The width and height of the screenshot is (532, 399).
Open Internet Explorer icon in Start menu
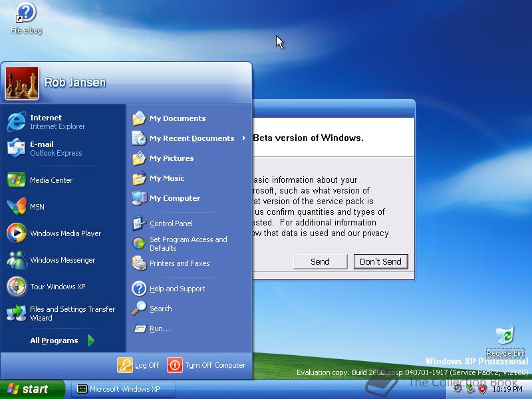click(x=16, y=122)
